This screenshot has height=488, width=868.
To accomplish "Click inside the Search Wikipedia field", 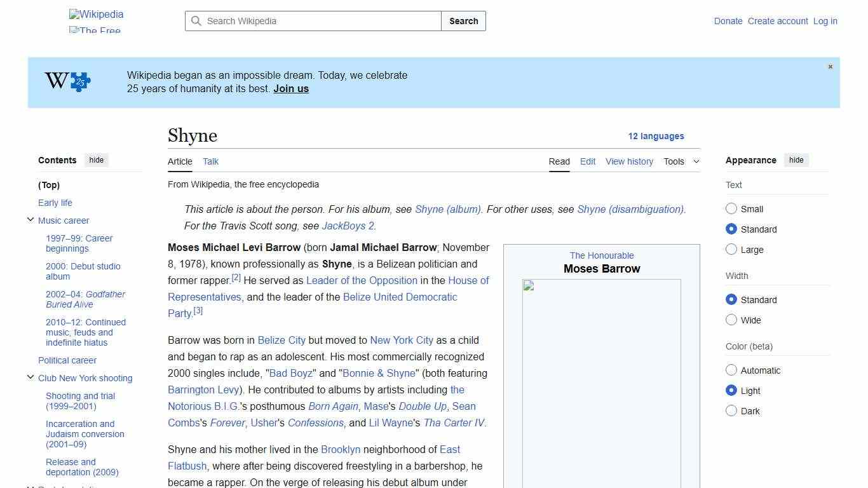I will point(311,21).
